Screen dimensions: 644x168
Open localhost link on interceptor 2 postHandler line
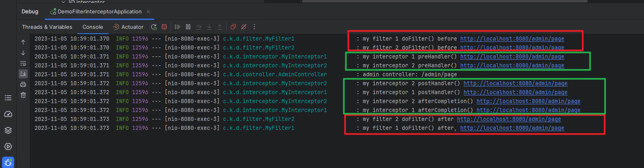515,83
